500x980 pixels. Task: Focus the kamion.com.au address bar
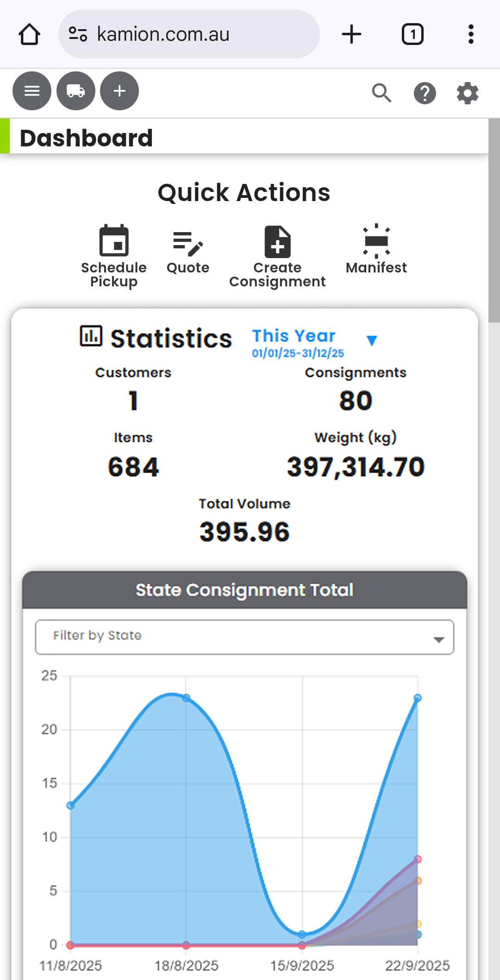point(189,34)
